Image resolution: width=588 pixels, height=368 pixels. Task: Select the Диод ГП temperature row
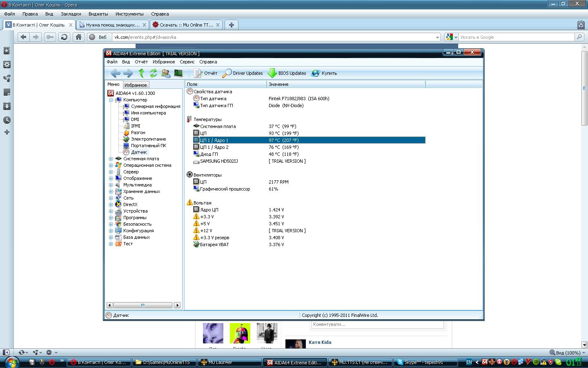coord(209,154)
